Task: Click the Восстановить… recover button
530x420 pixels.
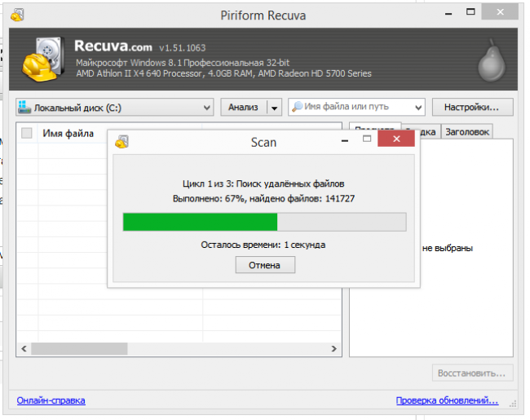Action: tap(472, 373)
